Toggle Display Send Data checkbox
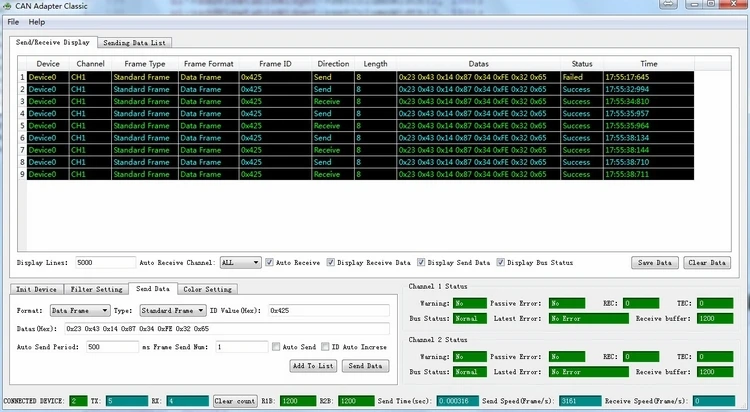This screenshot has width=750, height=412. click(421, 262)
